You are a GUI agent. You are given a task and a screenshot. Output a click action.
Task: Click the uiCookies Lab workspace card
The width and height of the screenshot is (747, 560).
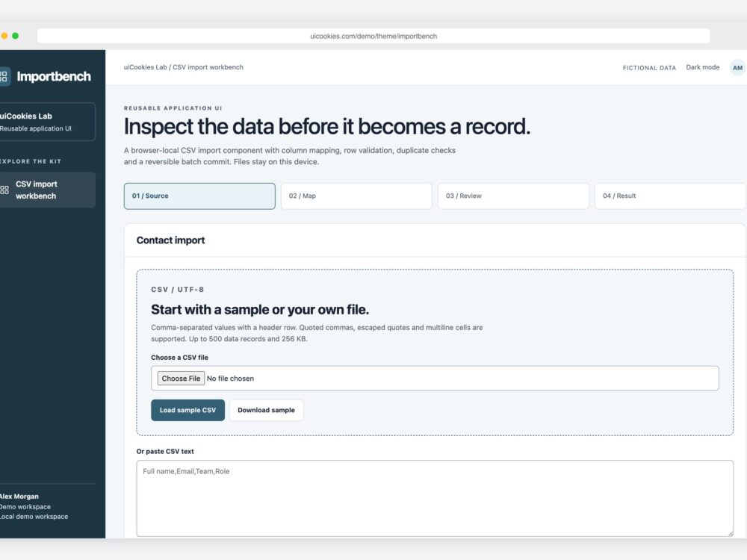[46, 122]
